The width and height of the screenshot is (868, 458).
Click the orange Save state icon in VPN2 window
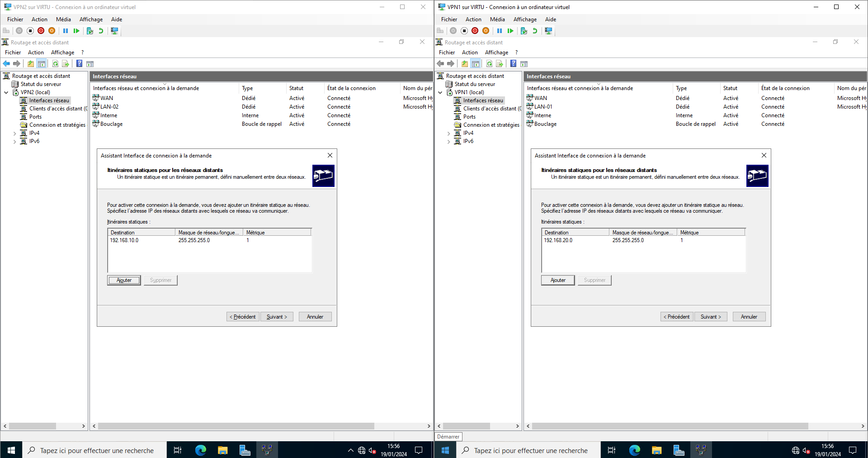52,31
